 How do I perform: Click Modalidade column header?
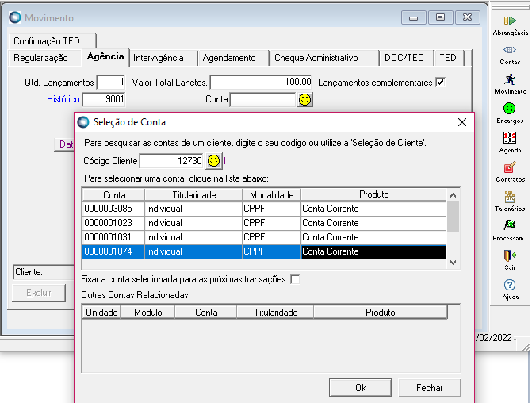click(271, 195)
